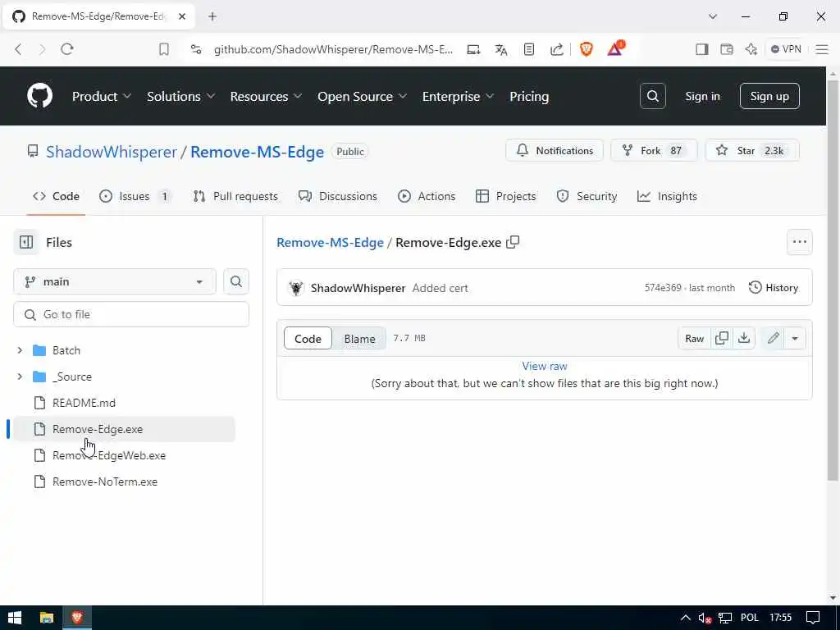The height and width of the screenshot is (630, 840).
Task: Click the Fork button
Action: point(654,151)
